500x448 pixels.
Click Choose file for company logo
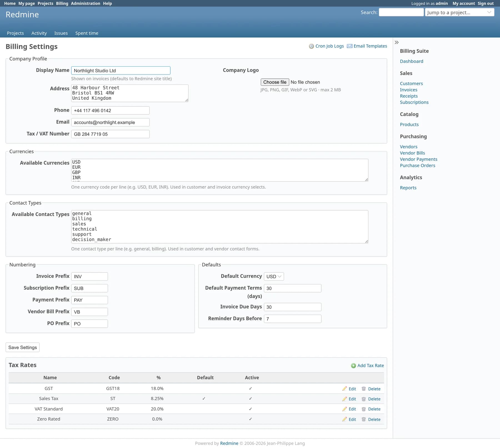pyautogui.click(x=275, y=82)
